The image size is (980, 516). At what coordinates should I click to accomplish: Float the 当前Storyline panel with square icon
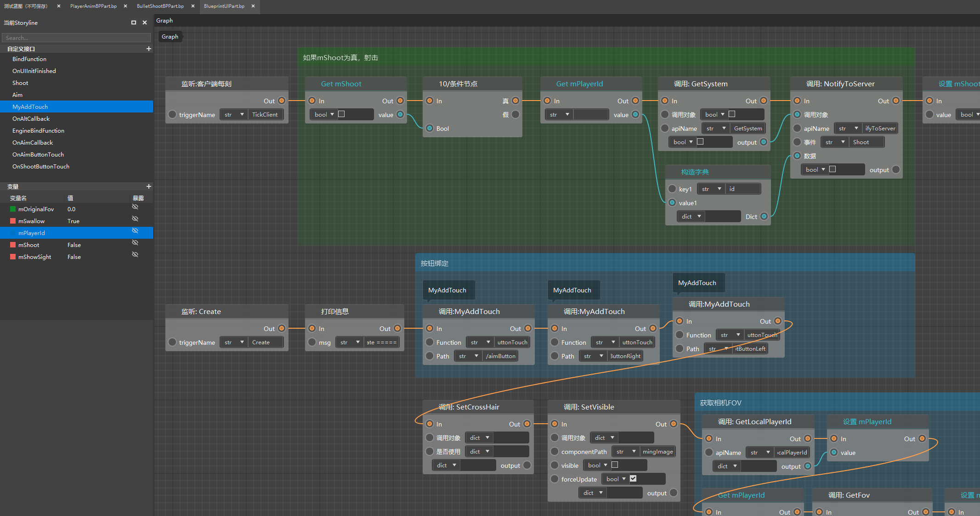pos(134,22)
